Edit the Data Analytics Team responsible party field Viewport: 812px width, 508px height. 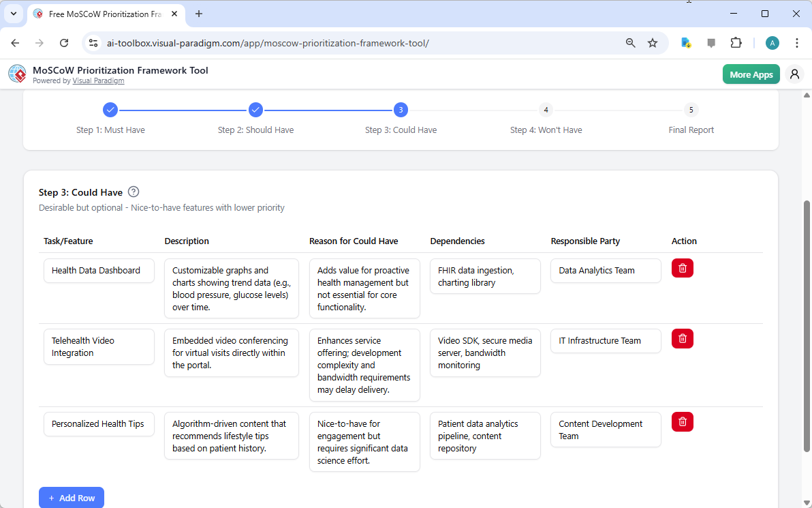pos(605,270)
